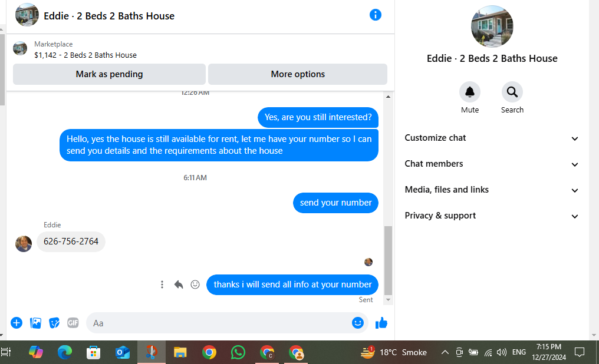Open conversation information via blue info icon
The image size is (599, 364).
point(375,15)
